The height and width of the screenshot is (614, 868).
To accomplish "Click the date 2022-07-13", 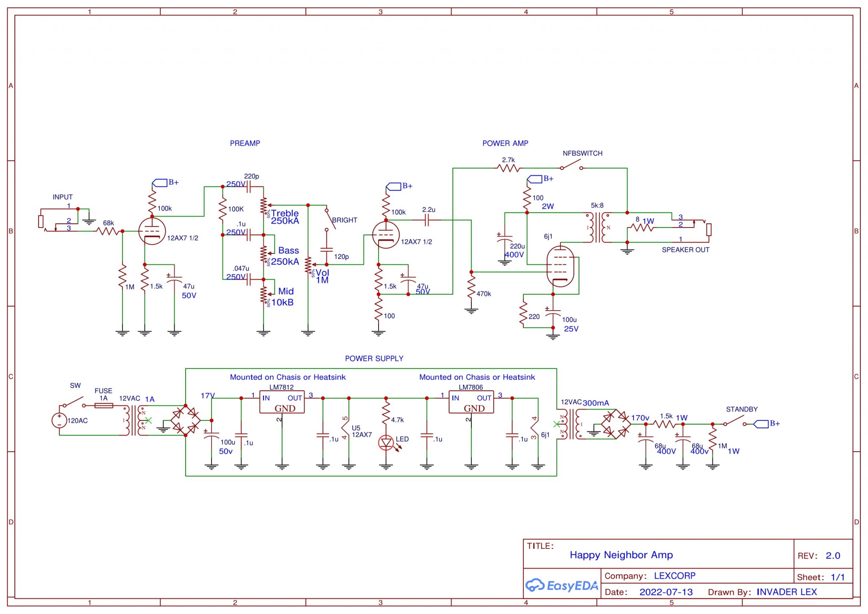I will point(666,592).
